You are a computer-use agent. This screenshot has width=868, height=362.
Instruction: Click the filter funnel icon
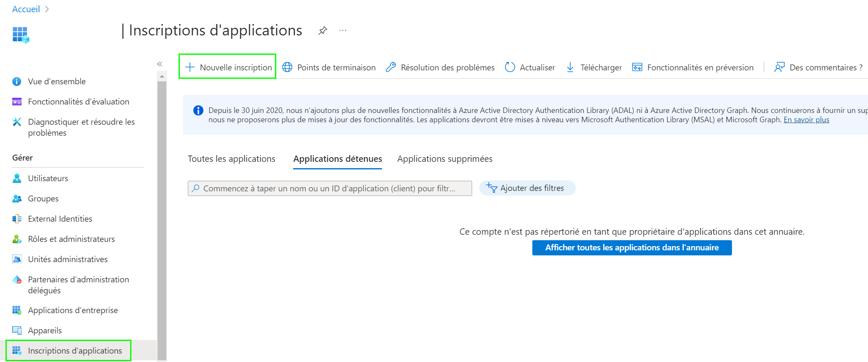(x=491, y=188)
